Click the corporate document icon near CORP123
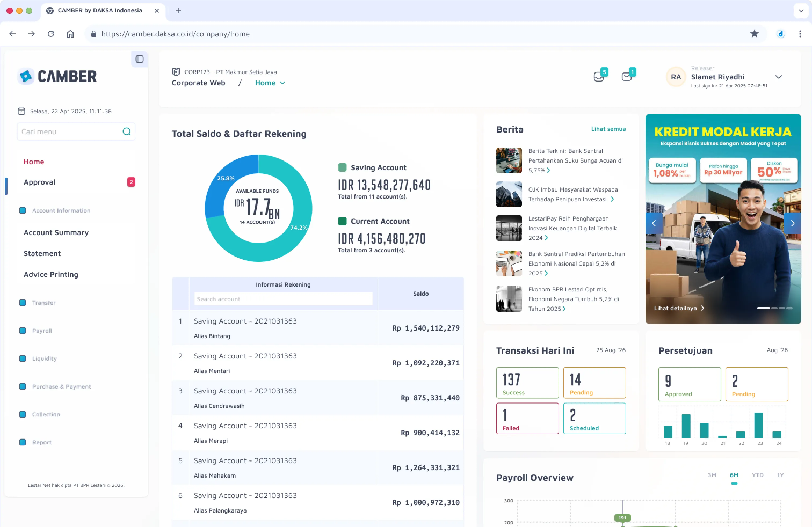Viewport: 812px width, 527px height. pyautogui.click(x=176, y=72)
